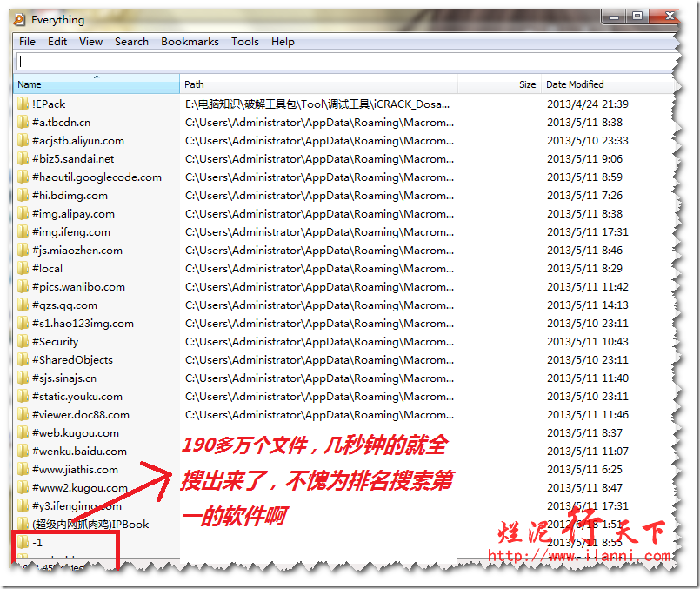Select the #www2.kugou.com folder icon

pyautogui.click(x=23, y=488)
